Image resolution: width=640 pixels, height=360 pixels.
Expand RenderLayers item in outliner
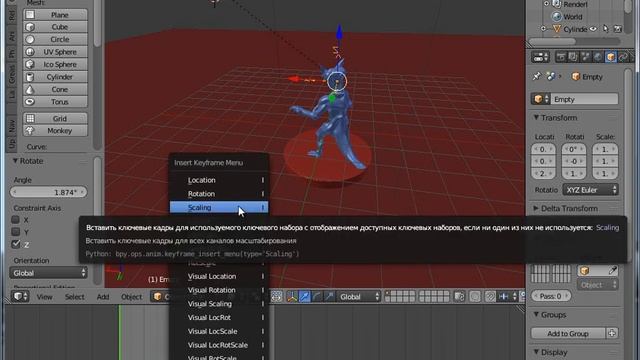pos(546,4)
